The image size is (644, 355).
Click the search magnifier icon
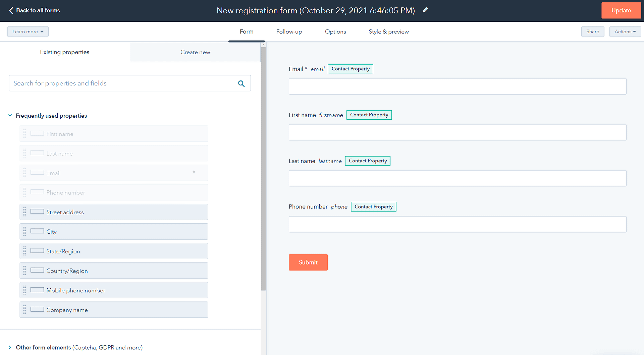click(241, 83)
